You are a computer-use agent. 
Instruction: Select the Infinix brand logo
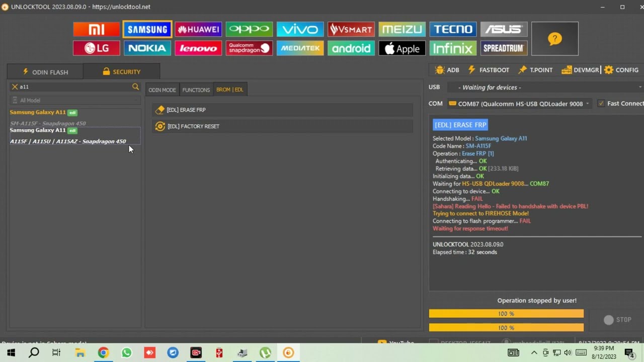452,48
